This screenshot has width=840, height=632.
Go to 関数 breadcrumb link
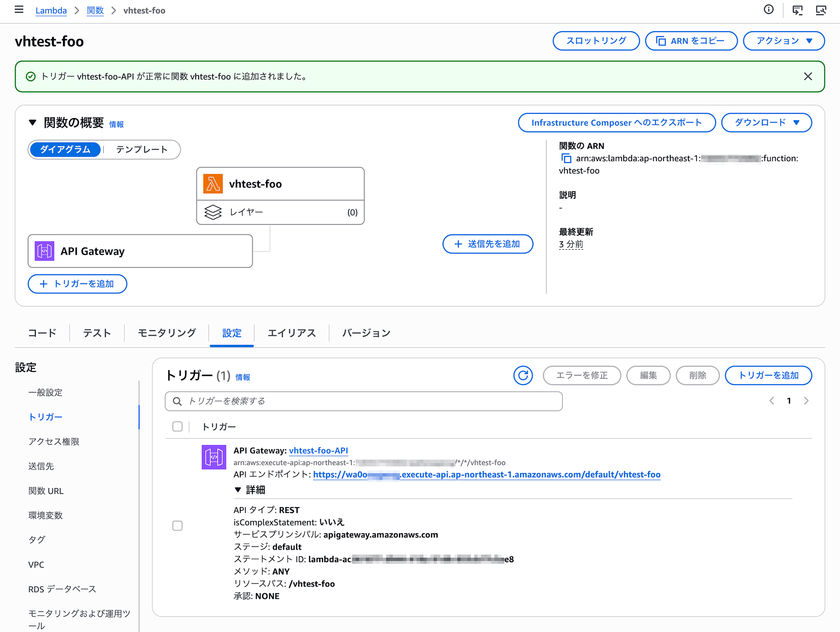click(x=95, y=11)
